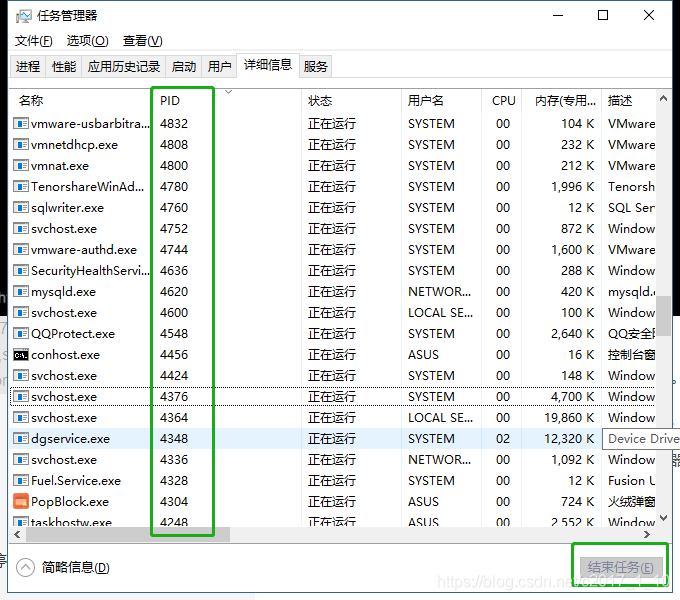The image size is (680, 600).
Task: Click the vertical scrollbar down arrow
Action: pos(663,518)
